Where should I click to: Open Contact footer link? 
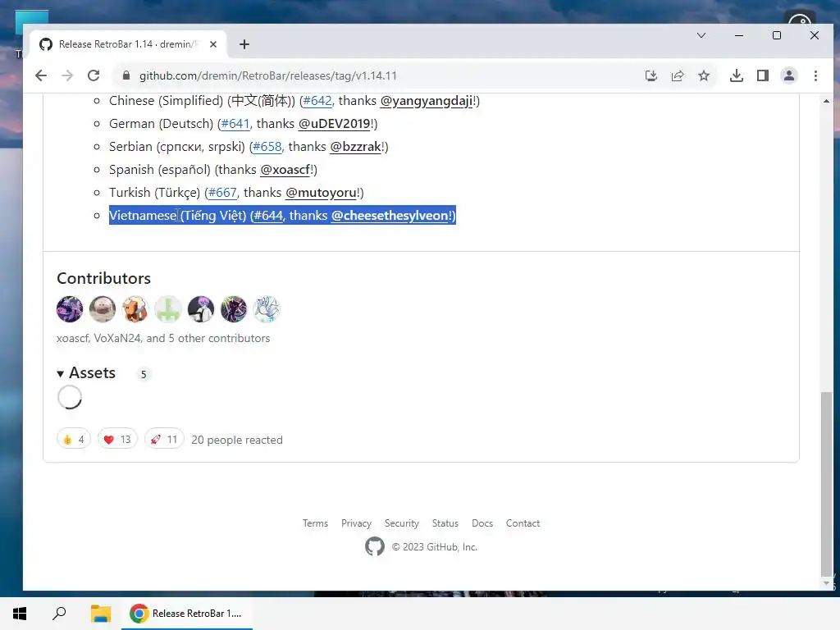pos(523,523)
